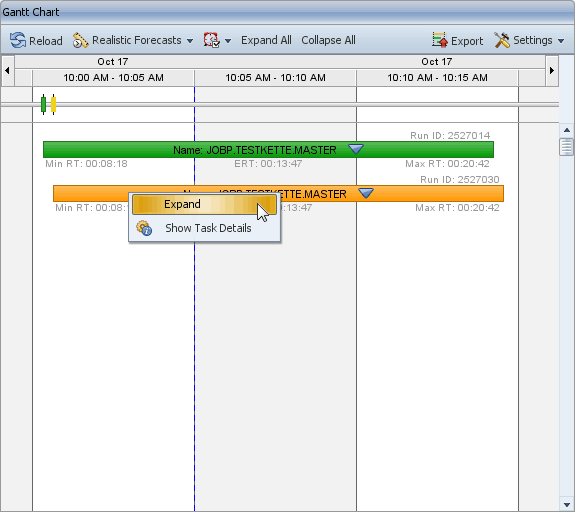Expand orange JOBP.TESTKETTE.MASTER bar triangle
The image size is (575, 512).
[366, 193]
